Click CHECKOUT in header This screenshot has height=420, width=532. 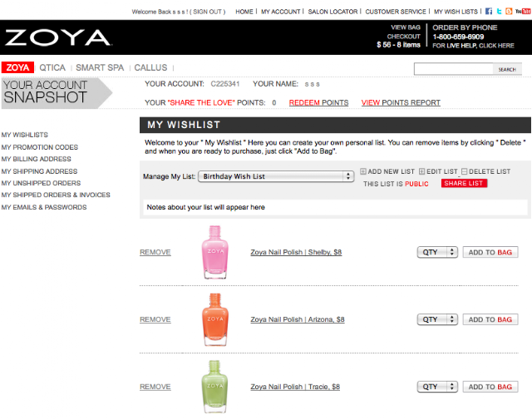tap(404, 37)
